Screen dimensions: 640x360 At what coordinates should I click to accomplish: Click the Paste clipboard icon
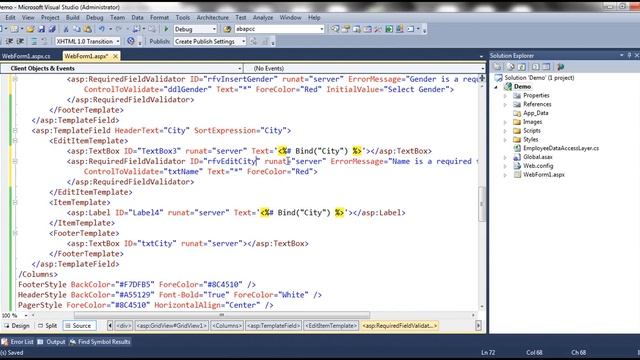87,29
